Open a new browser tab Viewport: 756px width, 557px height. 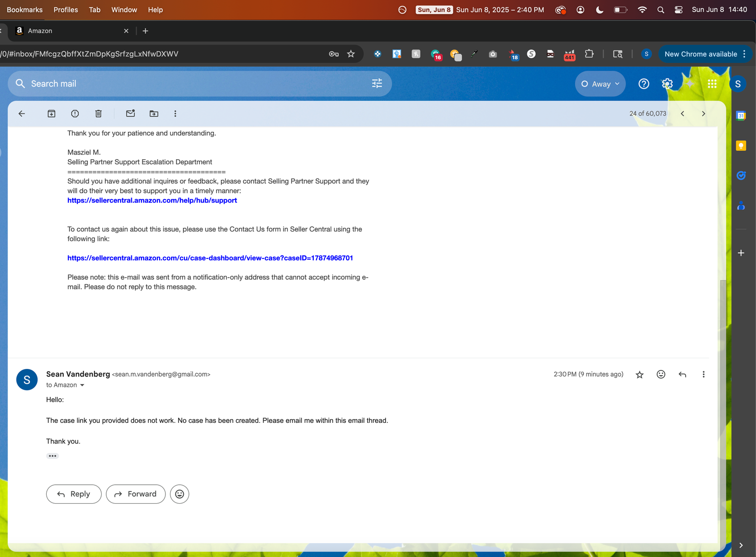click(146, 31)
